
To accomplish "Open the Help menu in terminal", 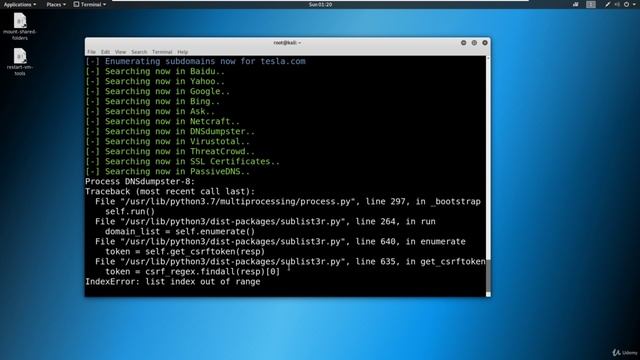I will tap(182, 52).
